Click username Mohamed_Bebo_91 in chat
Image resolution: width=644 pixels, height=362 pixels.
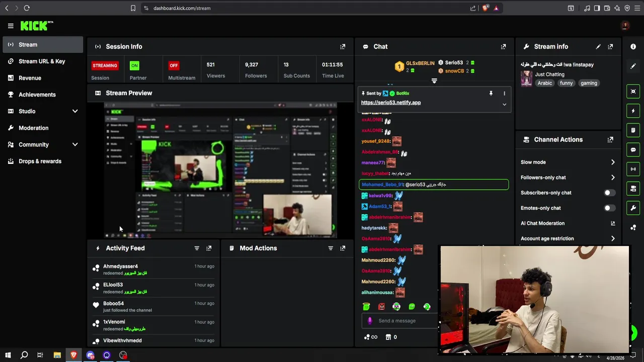pos(382,185)
